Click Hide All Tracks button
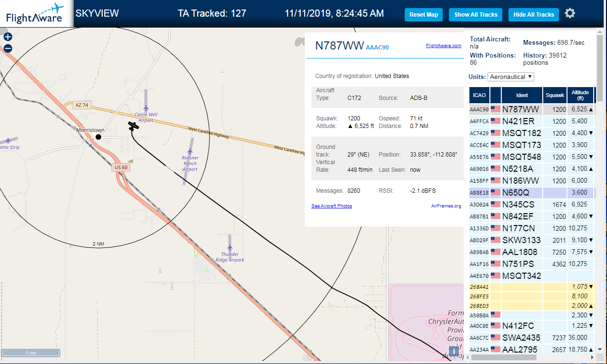 (x=533, y=15)
